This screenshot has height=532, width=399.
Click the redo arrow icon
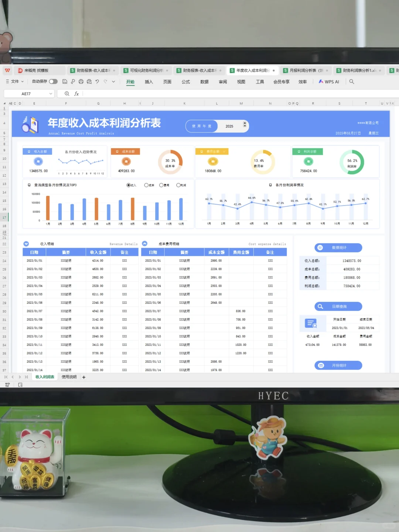click(x=105, y=82)
